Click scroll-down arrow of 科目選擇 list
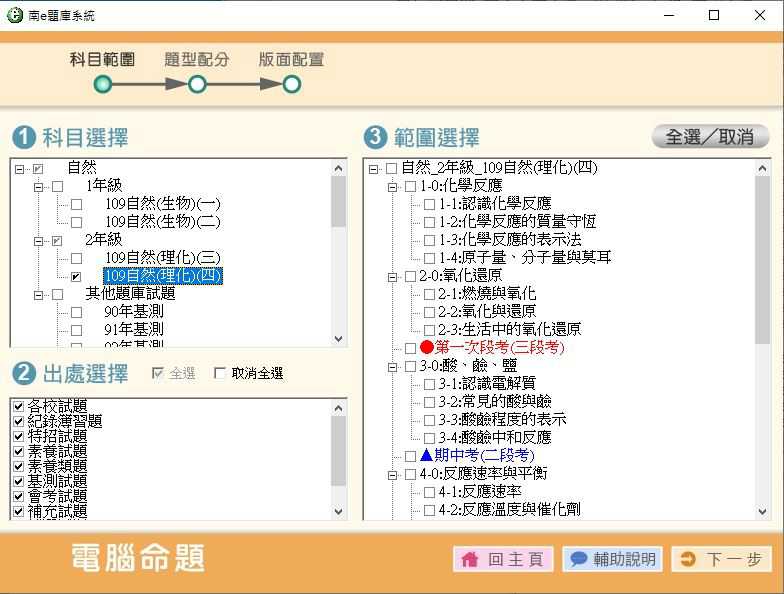Image resolution: width=784 pixels, height=594 pixels. (x=338, y=338)
